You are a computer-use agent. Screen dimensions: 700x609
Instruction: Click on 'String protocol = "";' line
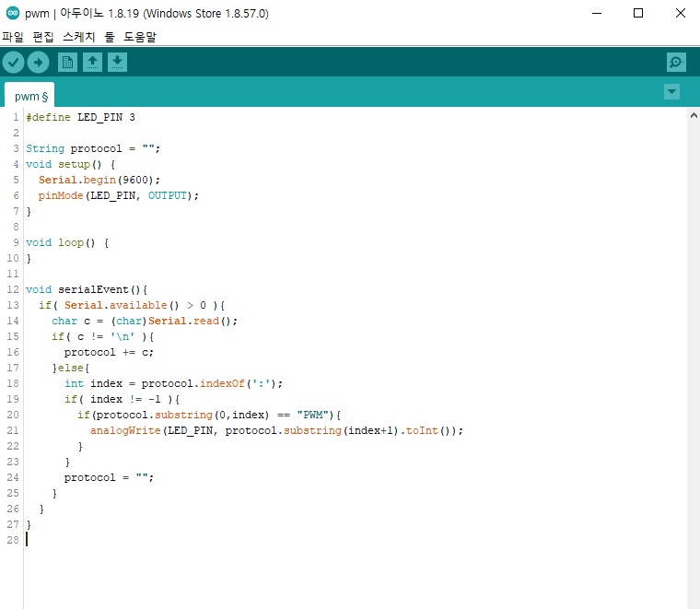point(93,148)
